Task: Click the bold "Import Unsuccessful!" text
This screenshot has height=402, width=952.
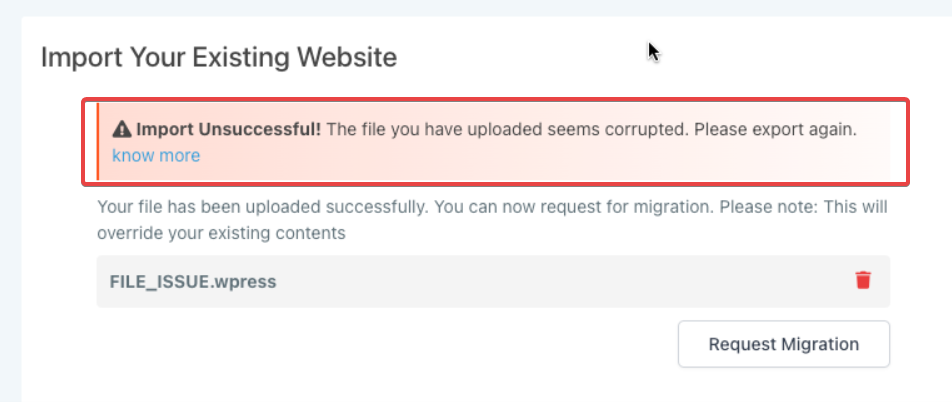Action: pos(229,130)
